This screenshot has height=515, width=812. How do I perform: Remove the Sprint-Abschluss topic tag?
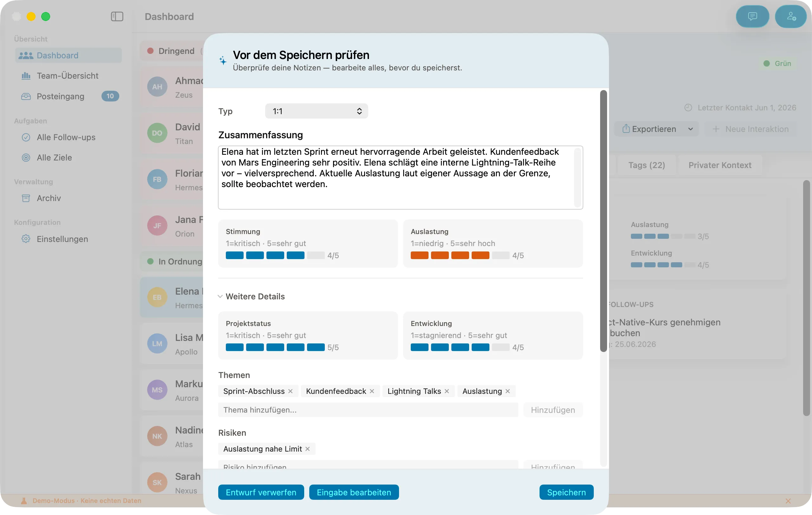coord(290,391)
